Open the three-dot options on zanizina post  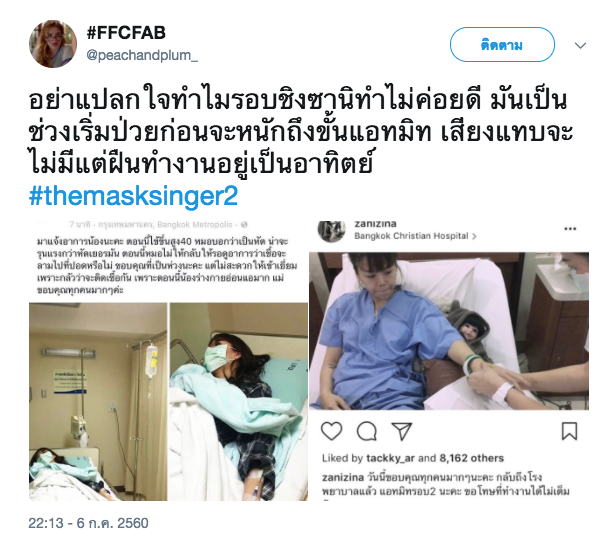570,229
